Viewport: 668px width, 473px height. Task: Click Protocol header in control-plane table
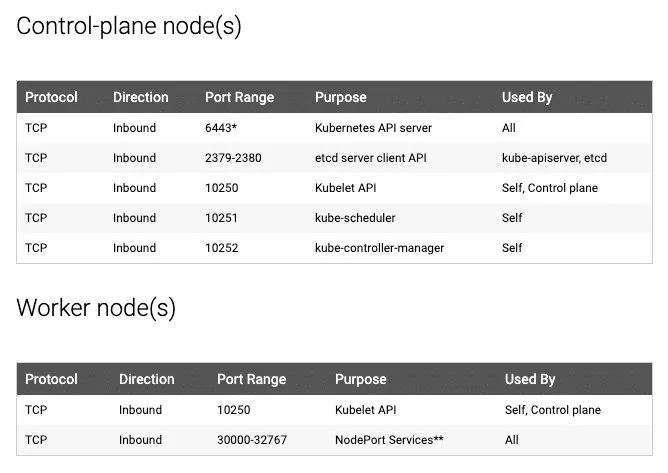point(51,97)
